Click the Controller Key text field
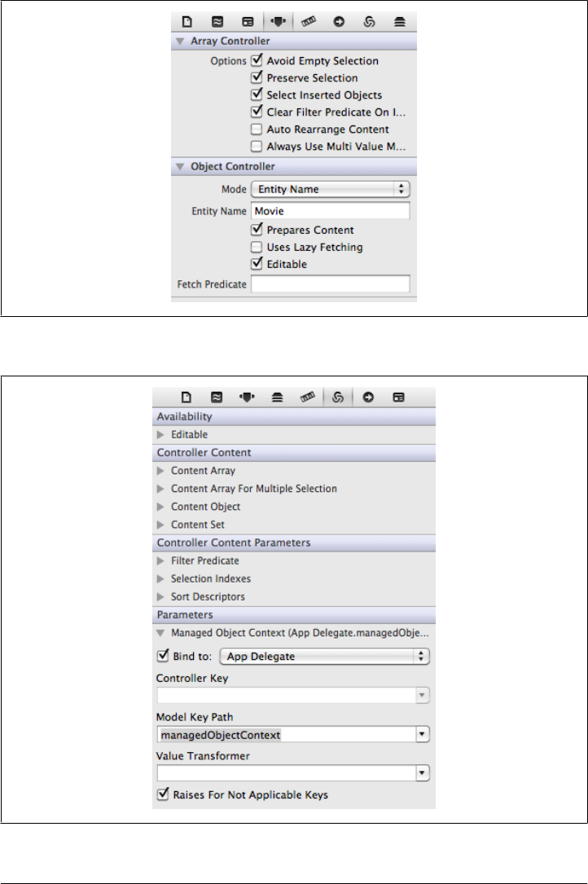This screenshot has width=588, height=884. click(287, 696)
